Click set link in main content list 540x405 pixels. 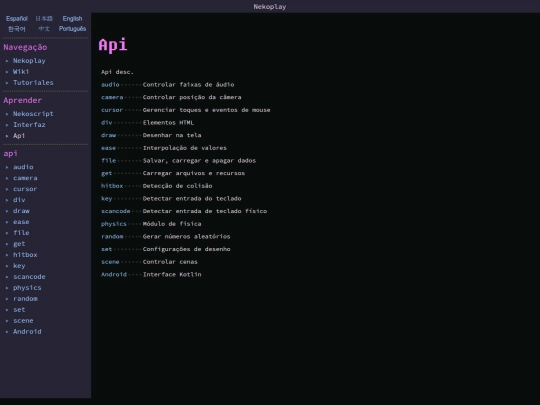coord(106,249)
